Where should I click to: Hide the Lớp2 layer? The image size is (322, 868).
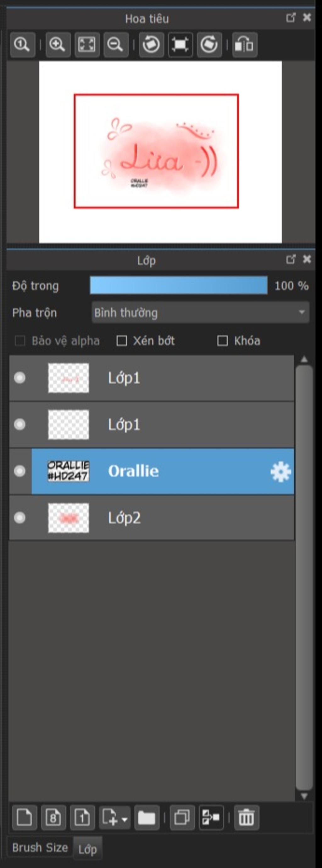19,517
